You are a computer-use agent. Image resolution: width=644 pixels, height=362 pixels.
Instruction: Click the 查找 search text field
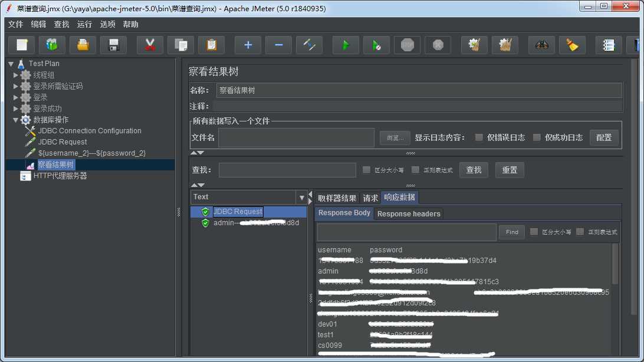(287, 170)
